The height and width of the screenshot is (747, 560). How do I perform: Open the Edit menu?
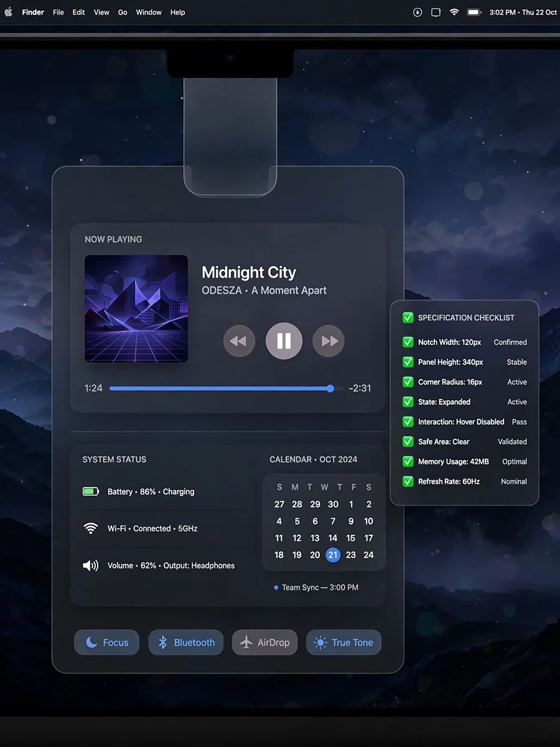(x=79, y=12)
